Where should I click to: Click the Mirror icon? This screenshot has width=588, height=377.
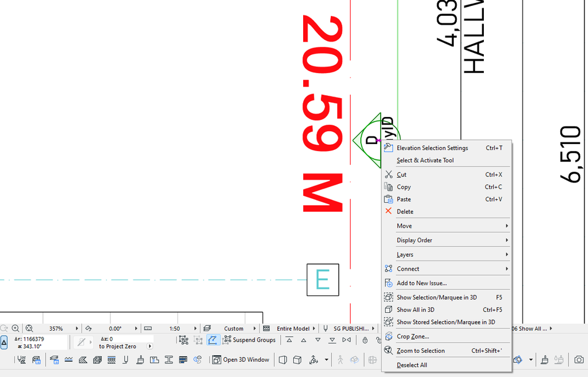click(x=347, y=341)
